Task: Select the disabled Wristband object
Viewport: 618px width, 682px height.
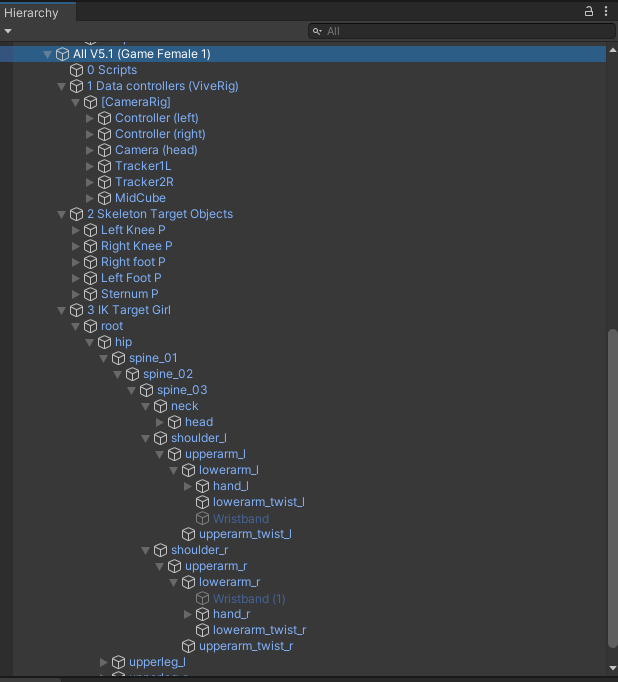Action: click(241, 518)
